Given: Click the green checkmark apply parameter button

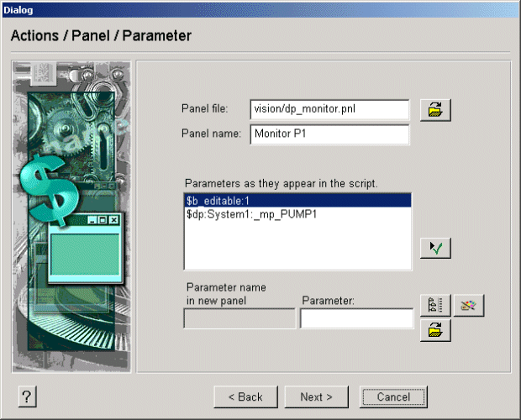Looking at the screenshot, I should pyautogui.click(x=435, y=248).
